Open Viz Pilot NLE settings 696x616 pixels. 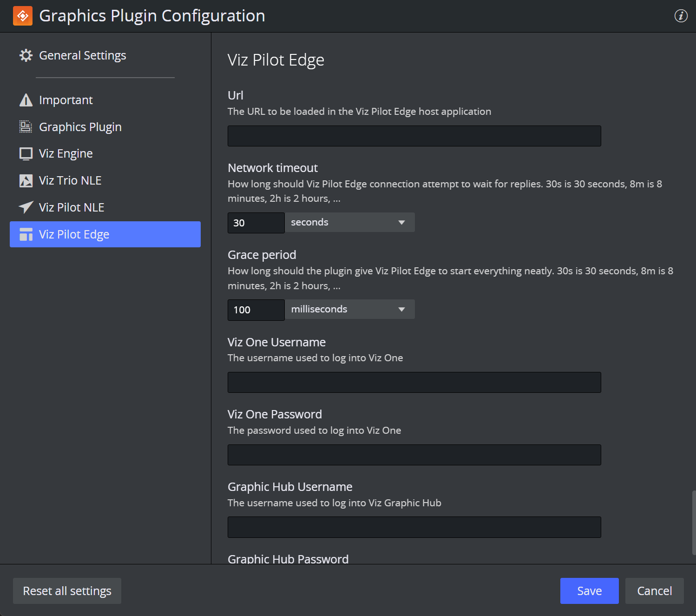72,207
